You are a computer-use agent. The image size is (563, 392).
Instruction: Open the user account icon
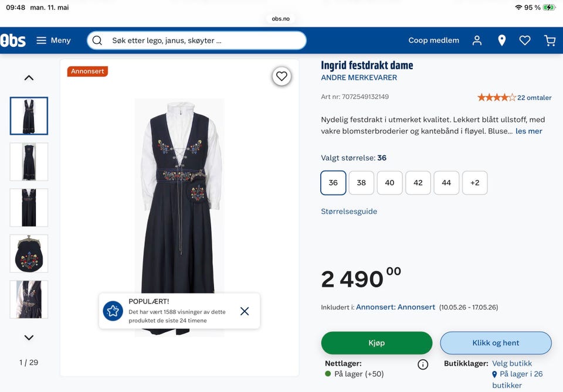click(477, 40)
